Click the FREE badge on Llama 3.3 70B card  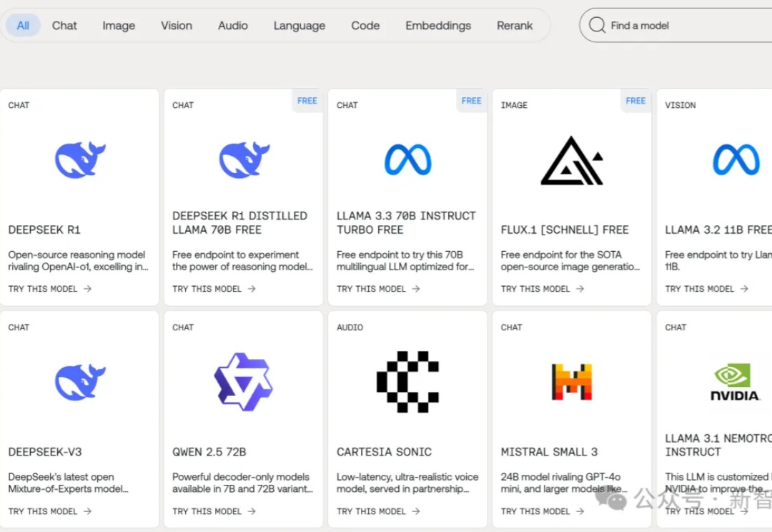(471, 101)
